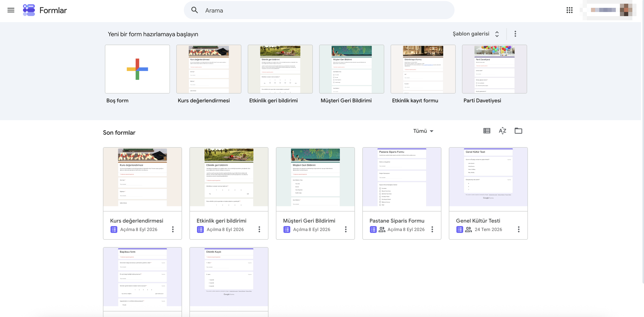Open recent form Kurs değerlendirmesi preview
Screen dimensions: 644x317
(x=142, y=179)
